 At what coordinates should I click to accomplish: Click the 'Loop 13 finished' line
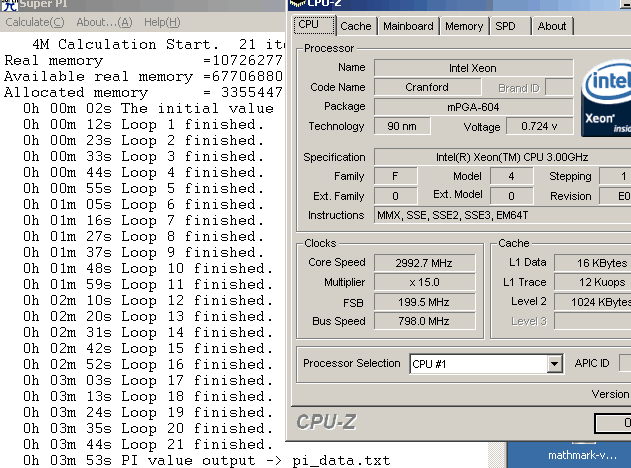148,317
